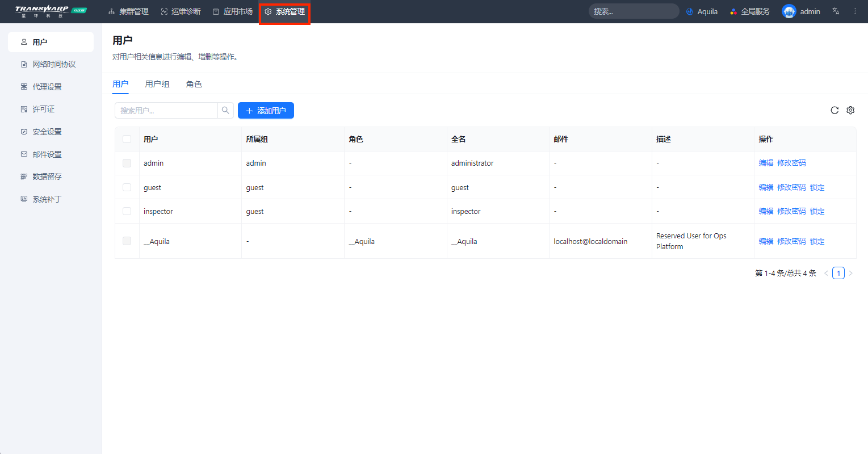Refresh the user table
Viewport: 868px width, 454px height.
835,110
